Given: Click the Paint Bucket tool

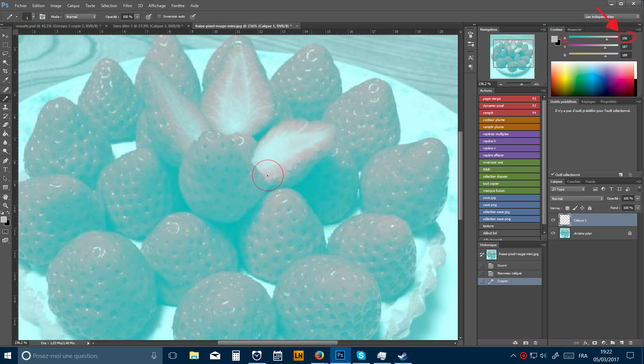Looking at the screenshot, I should coord(5,133).
